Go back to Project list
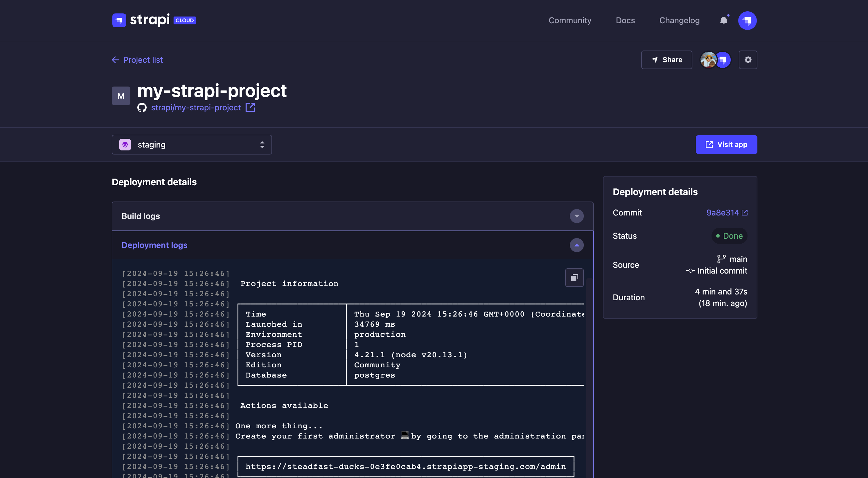The width and height of the screenshot is (868, 478). [x=143, y=60]
